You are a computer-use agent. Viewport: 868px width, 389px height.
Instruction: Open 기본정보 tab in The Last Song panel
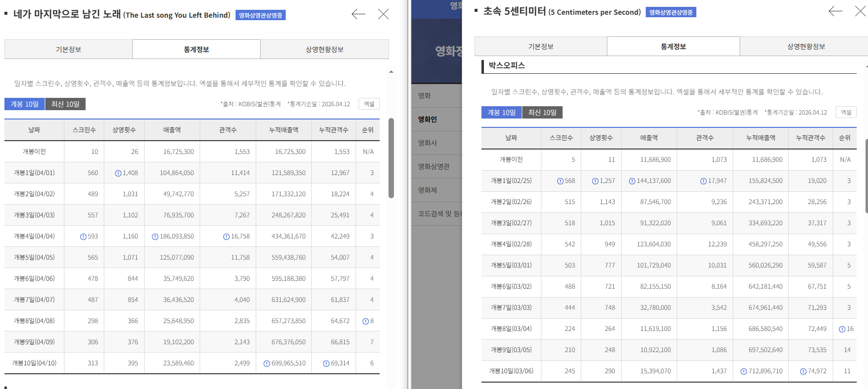click(x=68, y=49)
